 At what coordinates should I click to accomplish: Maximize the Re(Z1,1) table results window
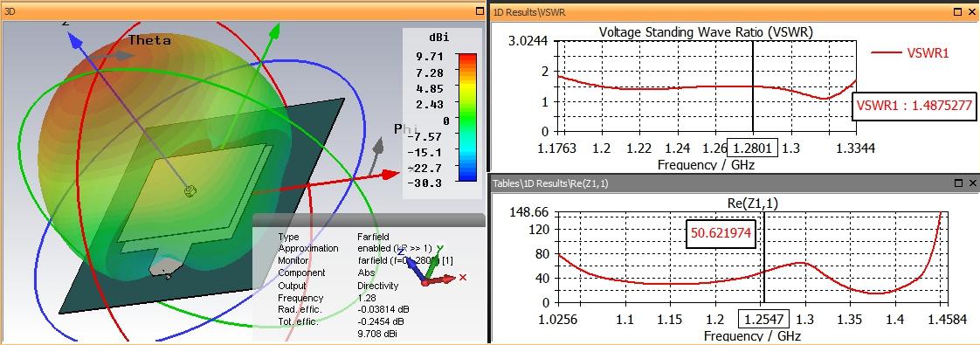[x=958, y=183]
